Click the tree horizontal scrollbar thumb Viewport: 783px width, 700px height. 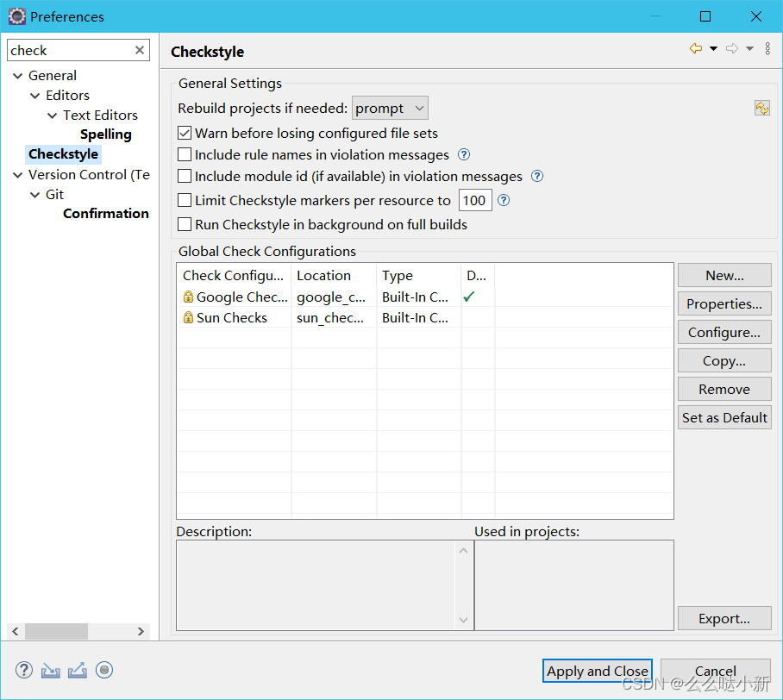[x=56, y=631]
